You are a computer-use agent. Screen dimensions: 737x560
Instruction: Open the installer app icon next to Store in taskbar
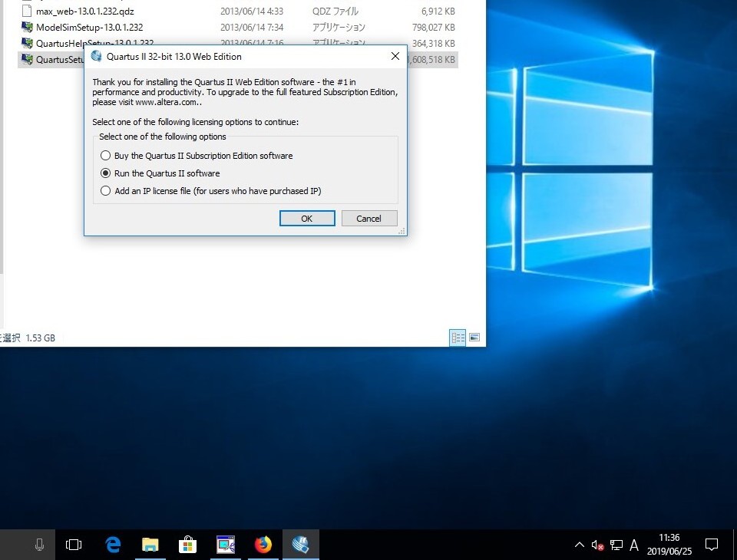point(226,545)
